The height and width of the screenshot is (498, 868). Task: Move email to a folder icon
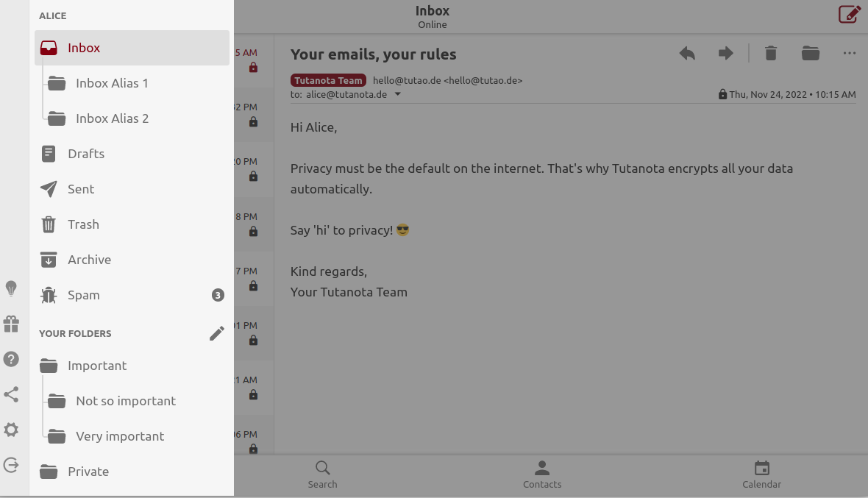[x=811, y=53]
